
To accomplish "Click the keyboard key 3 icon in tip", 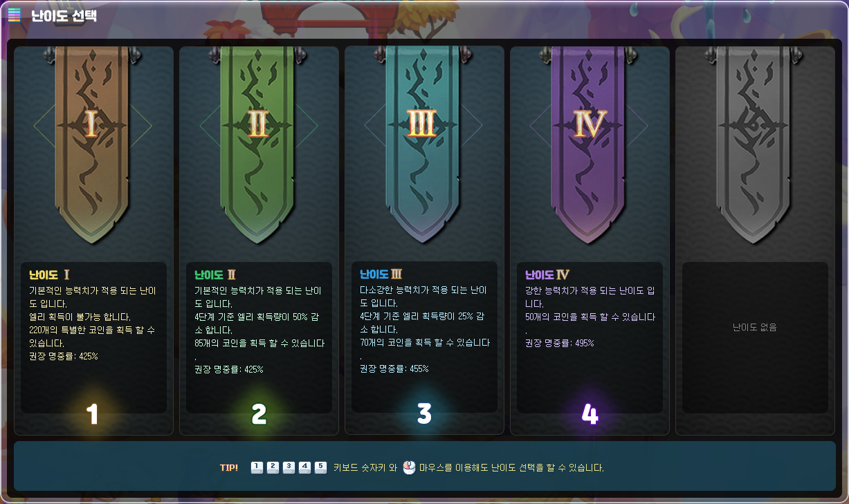I will coord(289,468).
